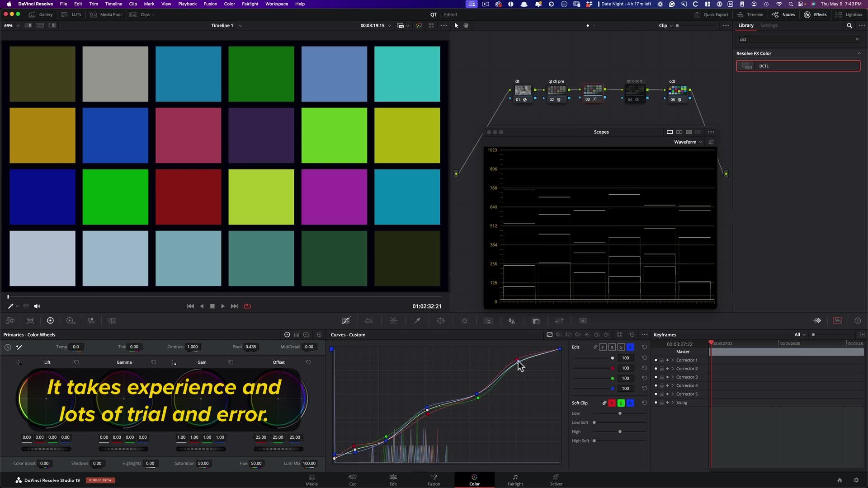Open the Fusion menu
This screenshot has height=488, width=868.
(x=210, y=4)
